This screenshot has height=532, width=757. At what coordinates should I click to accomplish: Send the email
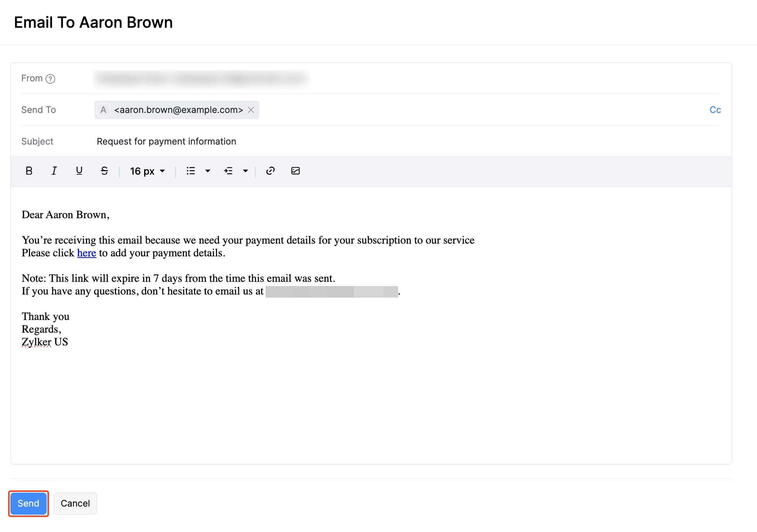[x=29, y=503]
